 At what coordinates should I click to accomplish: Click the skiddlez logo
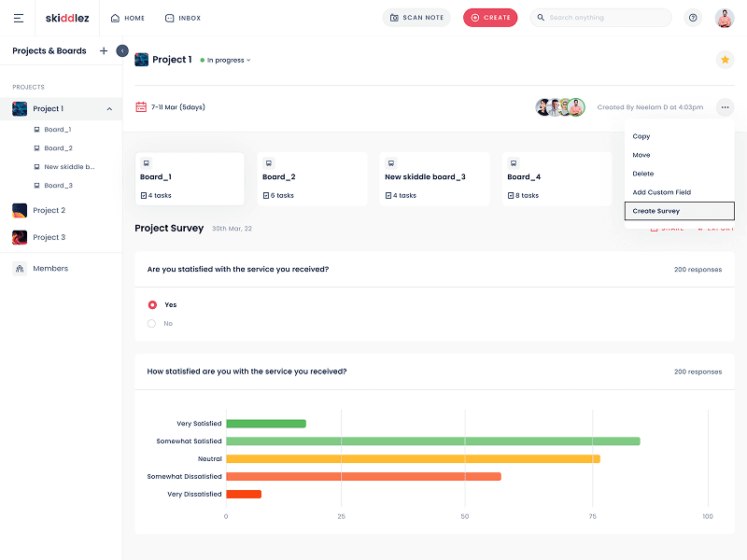67,18
